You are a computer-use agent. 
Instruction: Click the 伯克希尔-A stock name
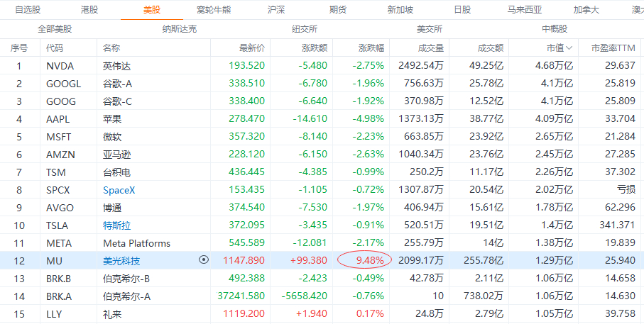(126, 296)
